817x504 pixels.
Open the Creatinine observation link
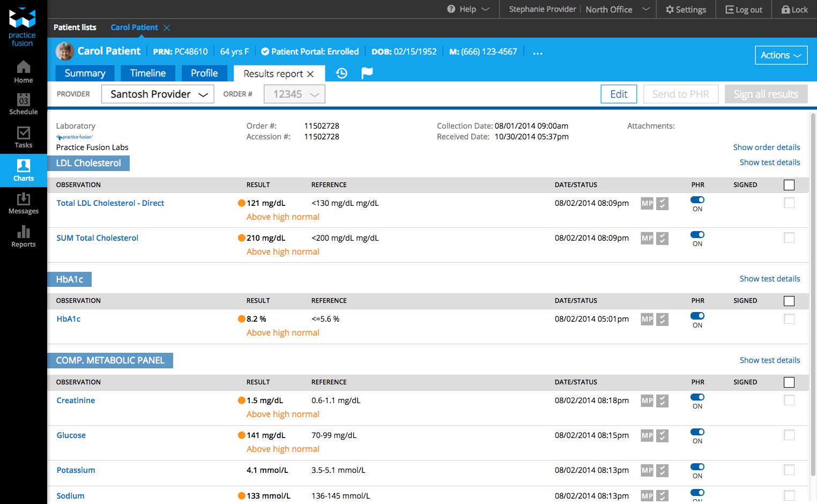pyautogui.click(x=76, y=401)
